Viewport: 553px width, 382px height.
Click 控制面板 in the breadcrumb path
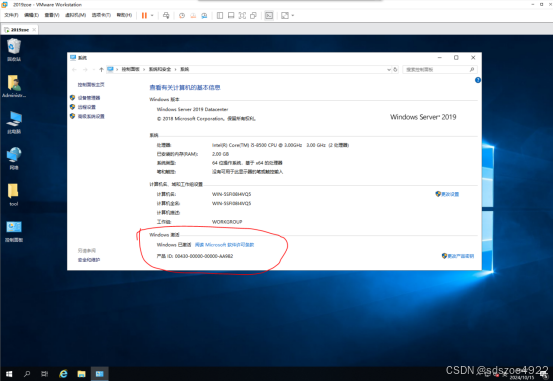[x=130, y=69]
